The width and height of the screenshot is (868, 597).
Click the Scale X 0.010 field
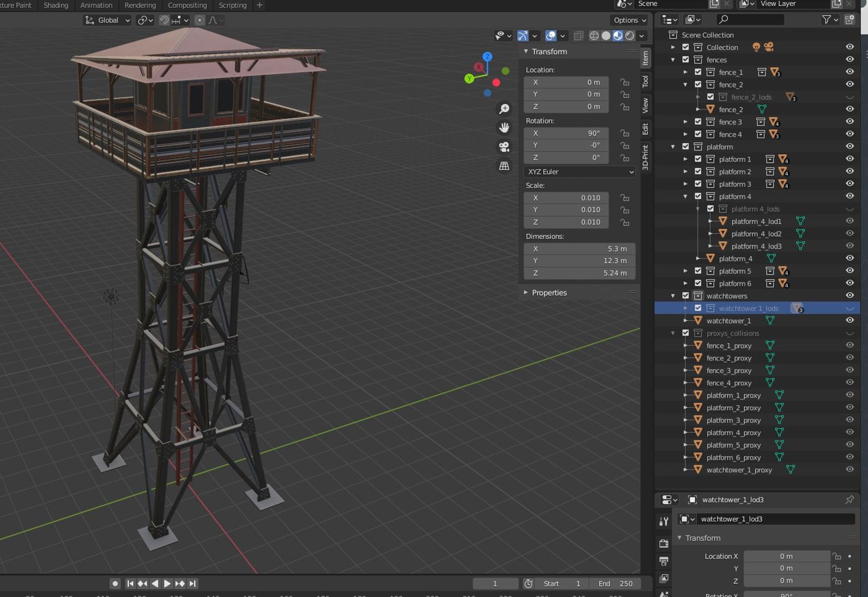[566, 198]
